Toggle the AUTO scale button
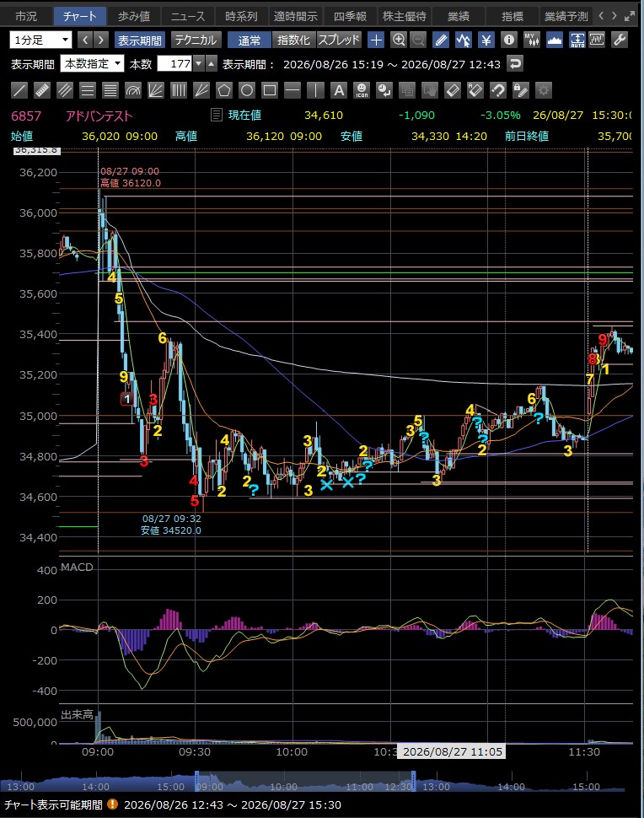The width and height of the screenshot is (644, 818). click(577, 40)
